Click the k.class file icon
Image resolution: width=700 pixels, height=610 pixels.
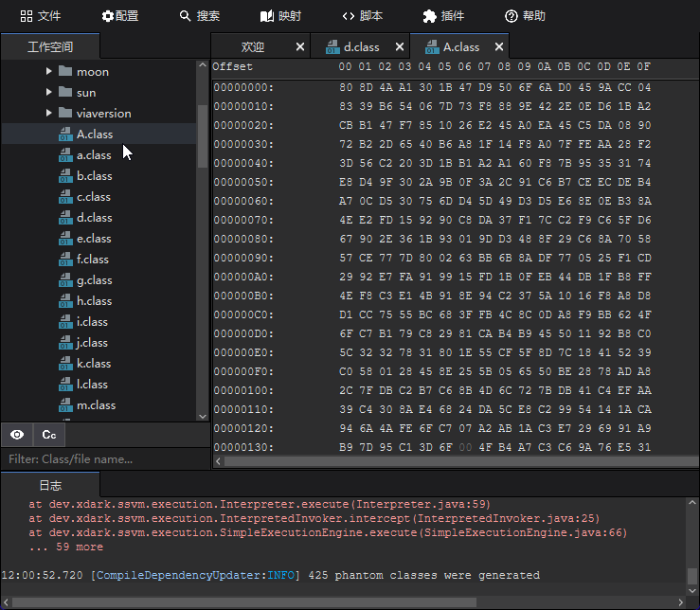pyautogui.click(x=65, y=364)
